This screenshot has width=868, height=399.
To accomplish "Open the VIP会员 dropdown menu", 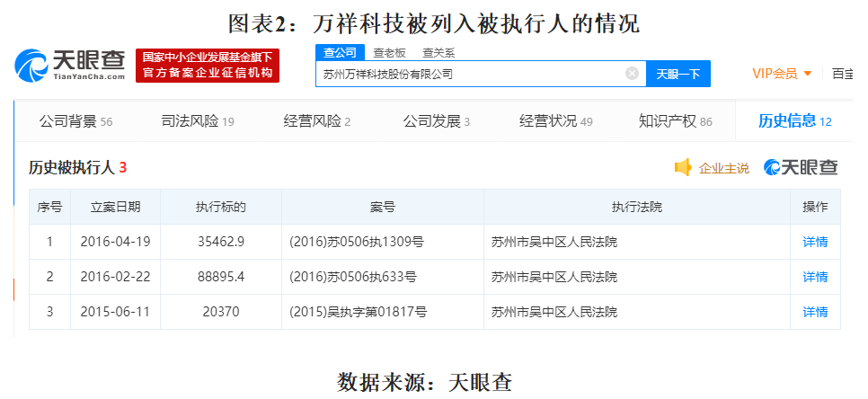I will click(x=782, y=74).
